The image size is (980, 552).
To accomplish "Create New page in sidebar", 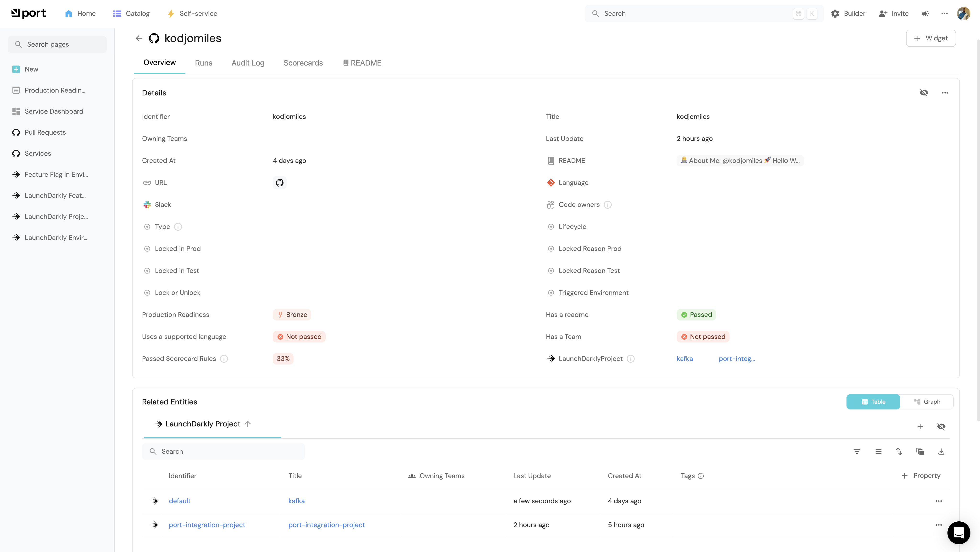I will pyautogui.click(x=25, y=70).
